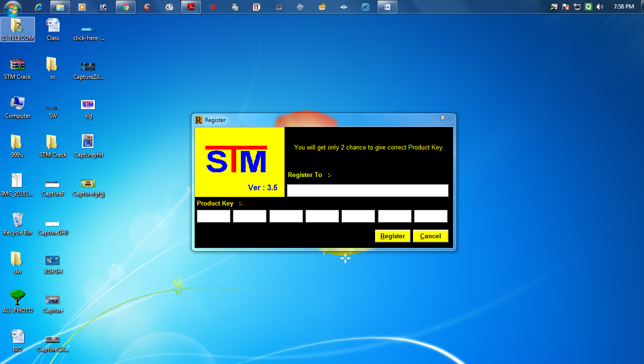This screenshot has height=364, width=644.
Task: Click the green Q tray icon
Action: click(x=589, y=7)
